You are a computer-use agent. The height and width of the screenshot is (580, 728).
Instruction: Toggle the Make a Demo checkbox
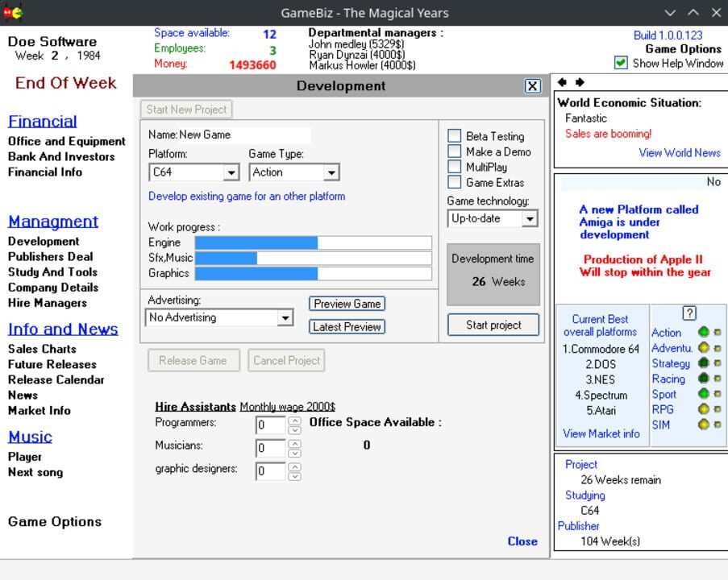coord(455,151)
